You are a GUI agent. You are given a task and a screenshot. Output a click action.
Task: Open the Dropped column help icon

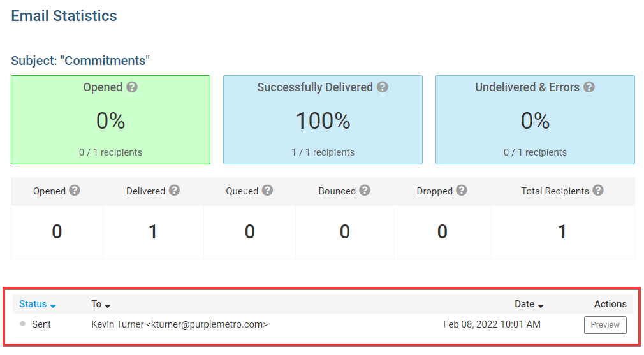point(462,191)
